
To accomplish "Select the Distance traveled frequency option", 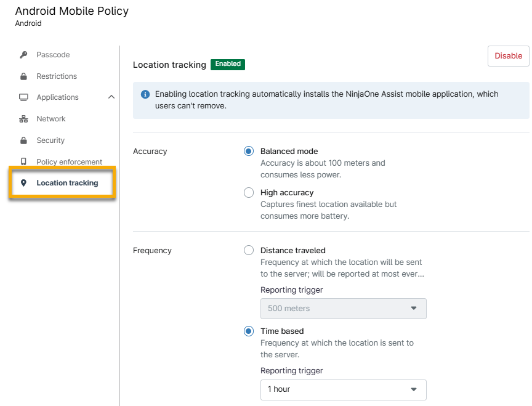I will [x=248, y=250].
